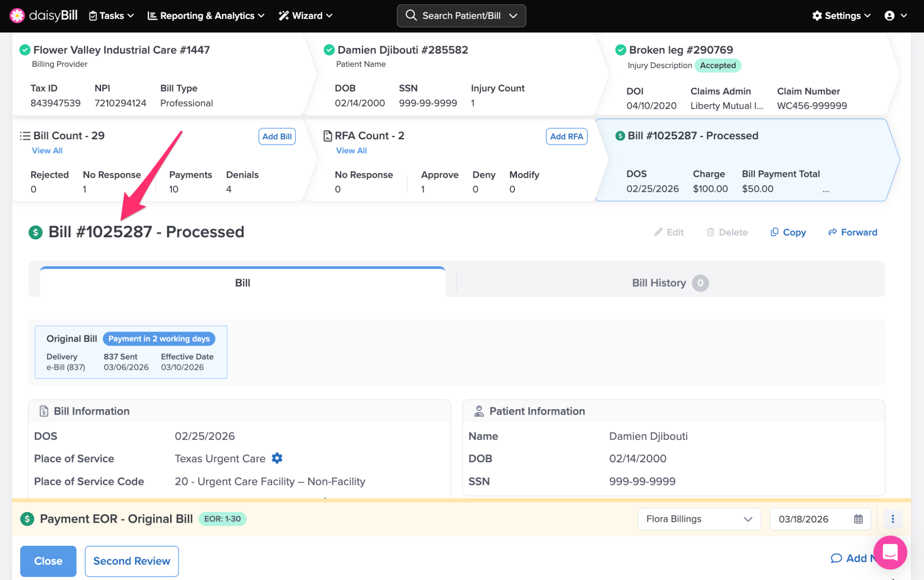Open the Flora Billings assignee dropdown
The width and height of the screenshot is (924, 580).
[x=699, y=519]
